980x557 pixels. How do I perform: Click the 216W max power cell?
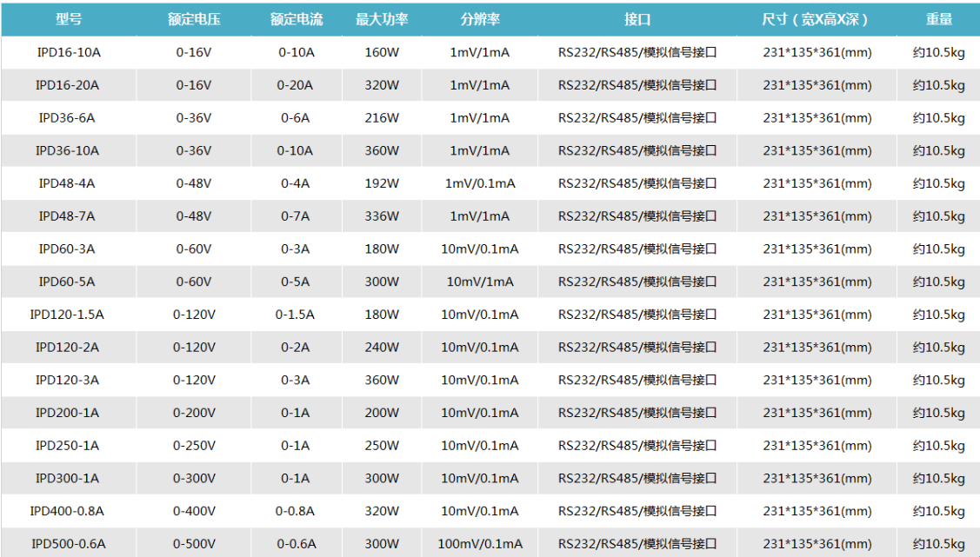click(382, 118)
